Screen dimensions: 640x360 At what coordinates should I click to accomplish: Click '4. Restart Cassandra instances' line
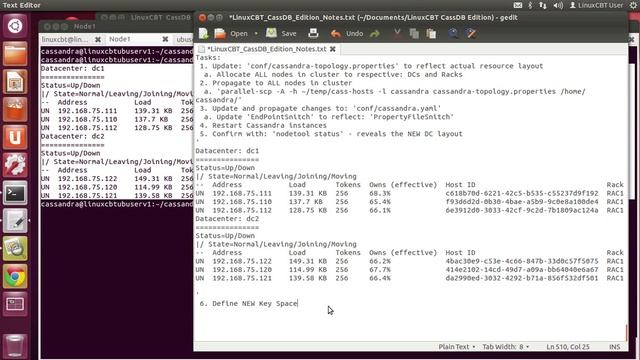263,125
